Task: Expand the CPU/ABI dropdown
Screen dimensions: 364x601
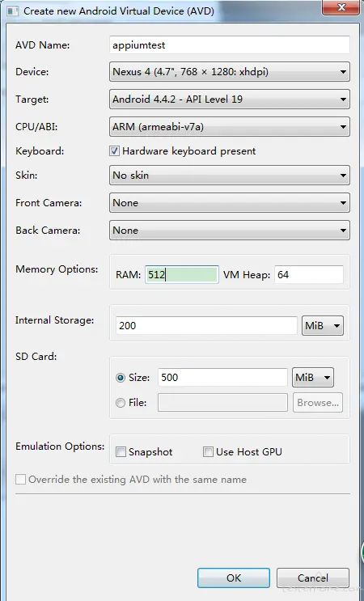Action: pyautogui.click(x=230, y=127)
